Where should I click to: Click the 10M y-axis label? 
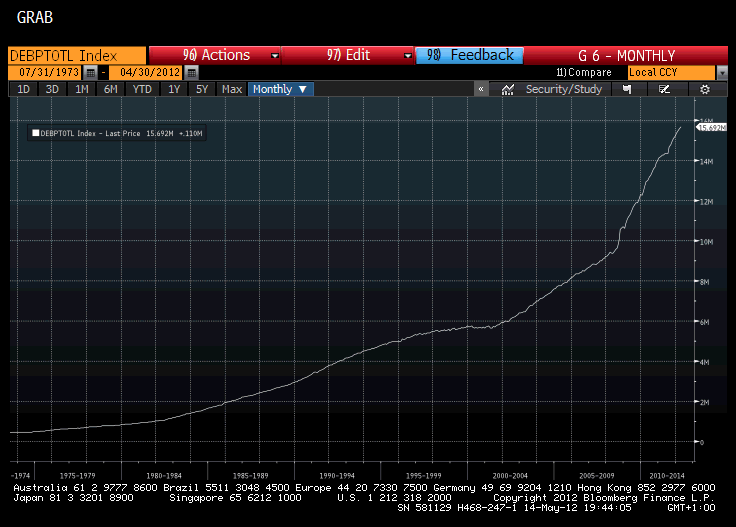coord(706,242)
